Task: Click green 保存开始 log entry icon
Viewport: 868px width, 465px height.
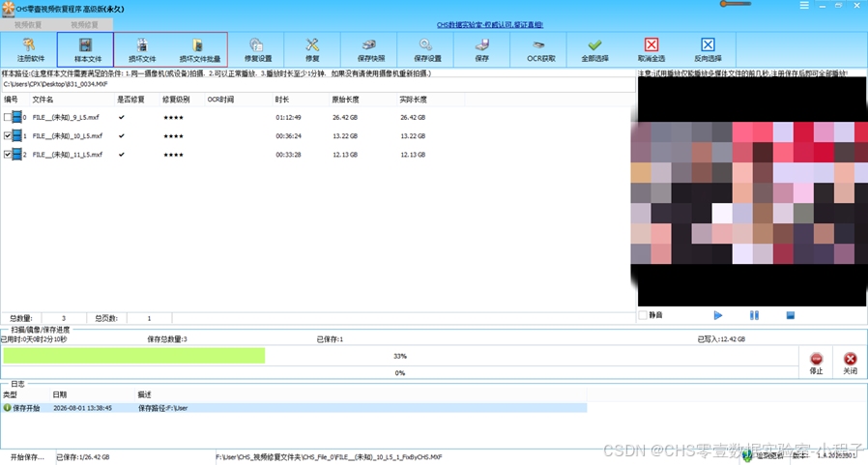Action: (x=7, y=407)
